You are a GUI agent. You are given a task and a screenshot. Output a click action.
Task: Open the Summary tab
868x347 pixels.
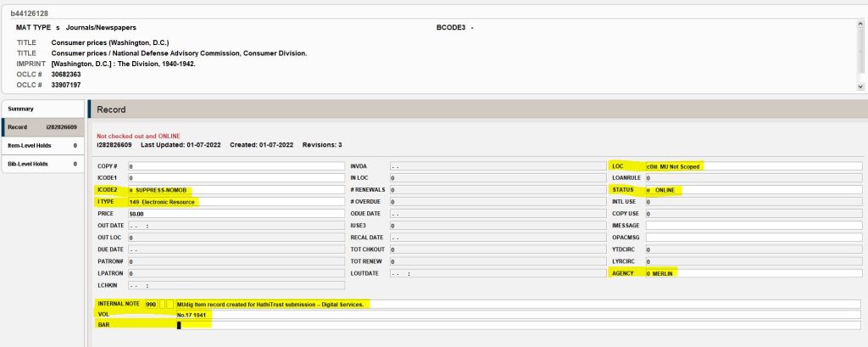tap(42, 109)
